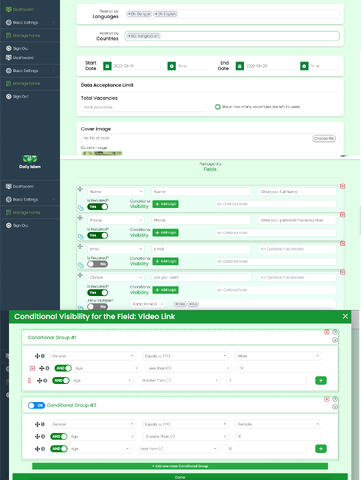Image resolution: width=361 pixels, height=480 pixels.
Task: Click the Restrict by Languages input field
Action: tap(232, 14)
